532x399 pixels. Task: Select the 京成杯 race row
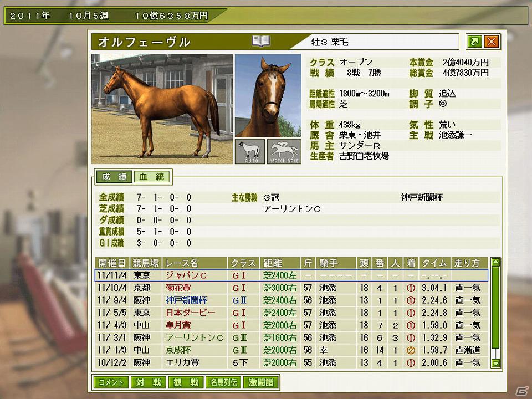point(291,350)
